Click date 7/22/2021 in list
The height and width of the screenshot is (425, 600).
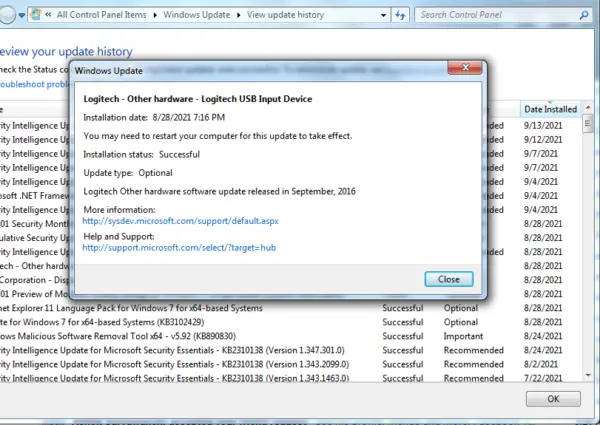point(543,378)
